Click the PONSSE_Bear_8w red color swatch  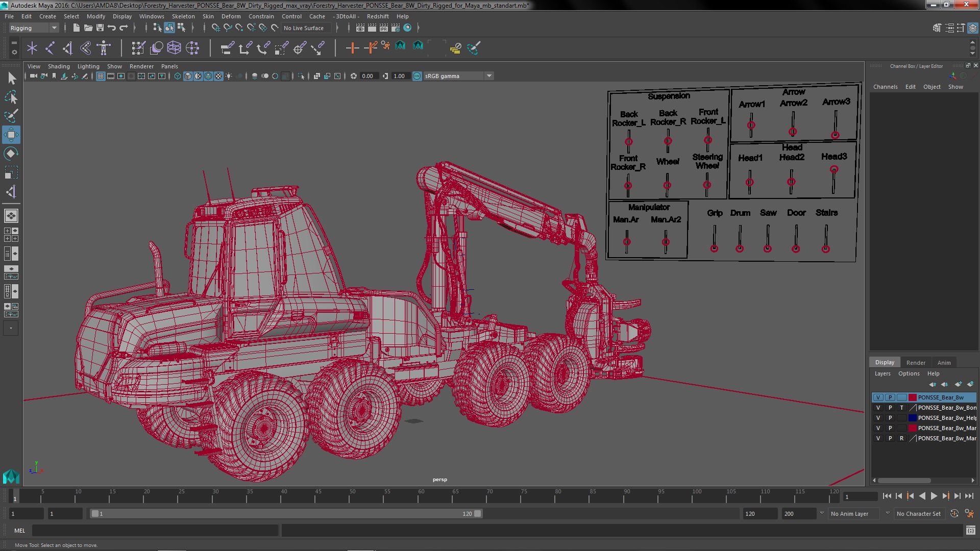pyautogui.click(x=912, y=397)
